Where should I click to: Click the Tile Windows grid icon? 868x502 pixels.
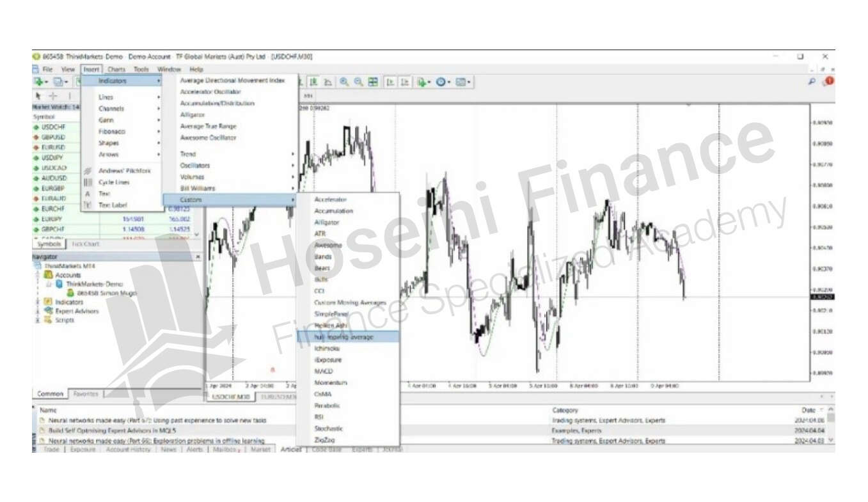373,82
